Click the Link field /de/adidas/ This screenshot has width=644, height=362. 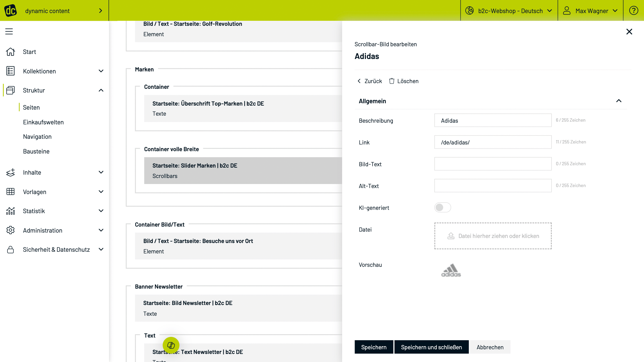point(493,142)
